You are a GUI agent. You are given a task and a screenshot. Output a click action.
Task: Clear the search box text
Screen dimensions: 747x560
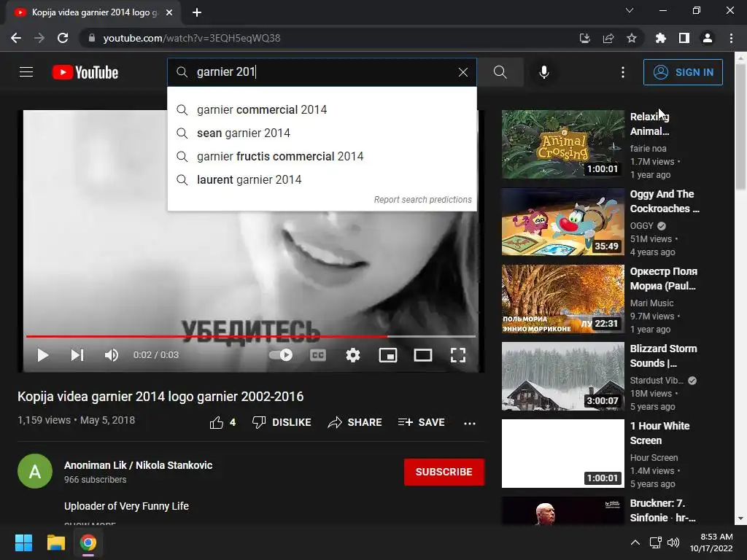tap(462, 72)
